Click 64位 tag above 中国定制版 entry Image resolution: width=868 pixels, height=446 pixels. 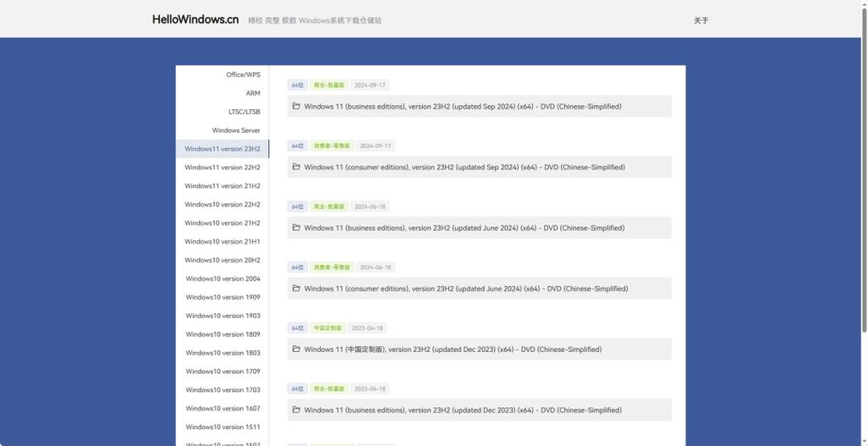click(x=298, y=328)
